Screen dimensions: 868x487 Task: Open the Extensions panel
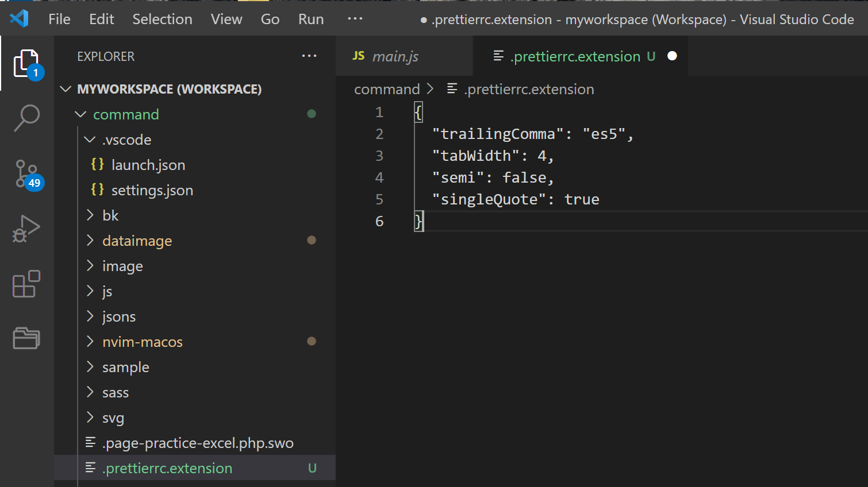click(26, 284)
